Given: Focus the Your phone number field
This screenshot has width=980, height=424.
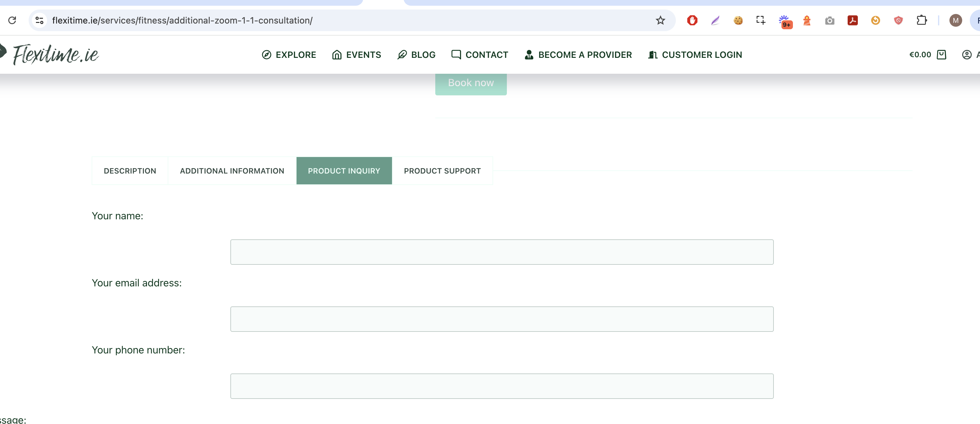Looking at the screenshot, I should (502, 386).
